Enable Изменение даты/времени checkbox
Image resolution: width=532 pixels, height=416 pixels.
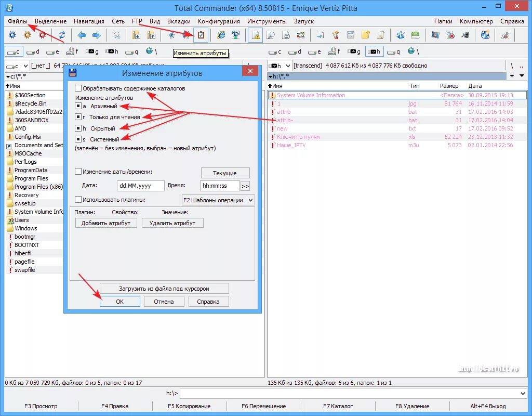(78, 172)
